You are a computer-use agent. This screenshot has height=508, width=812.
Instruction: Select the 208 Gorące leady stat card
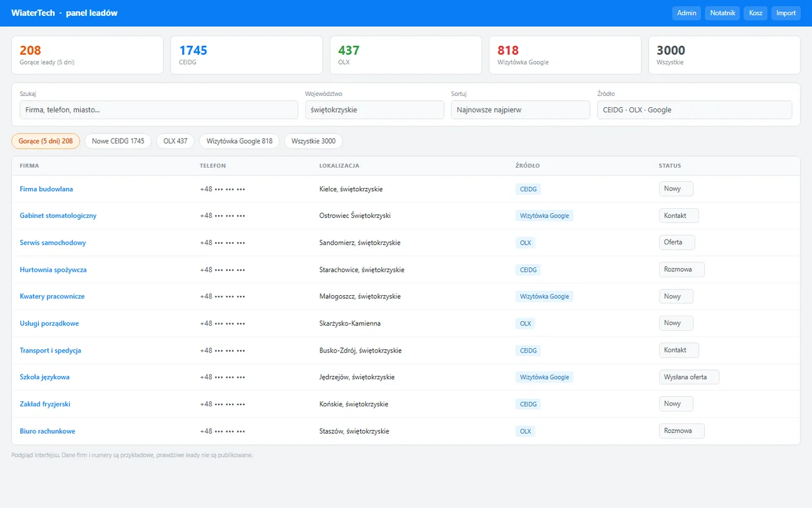pyautogui.click(x=88, y=55)
